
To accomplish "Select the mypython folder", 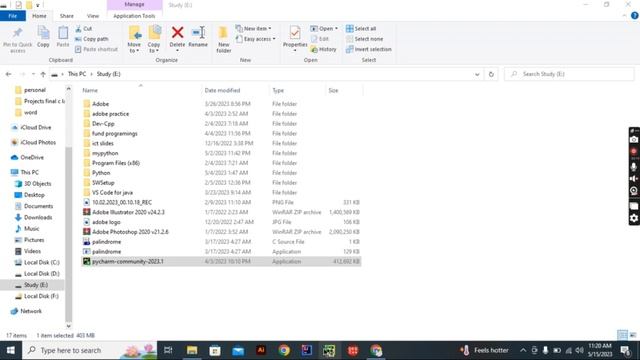I will (x=105, y=153).
